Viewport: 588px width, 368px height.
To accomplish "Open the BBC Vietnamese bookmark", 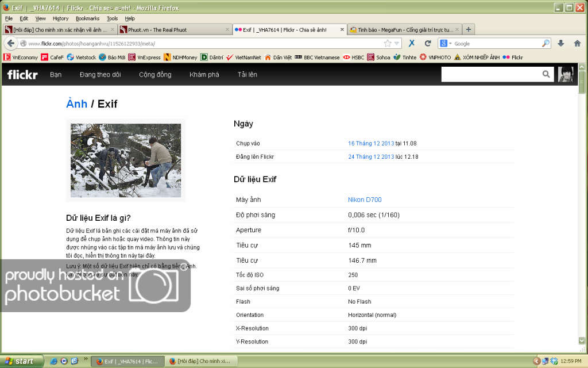I will pos(317,57).
